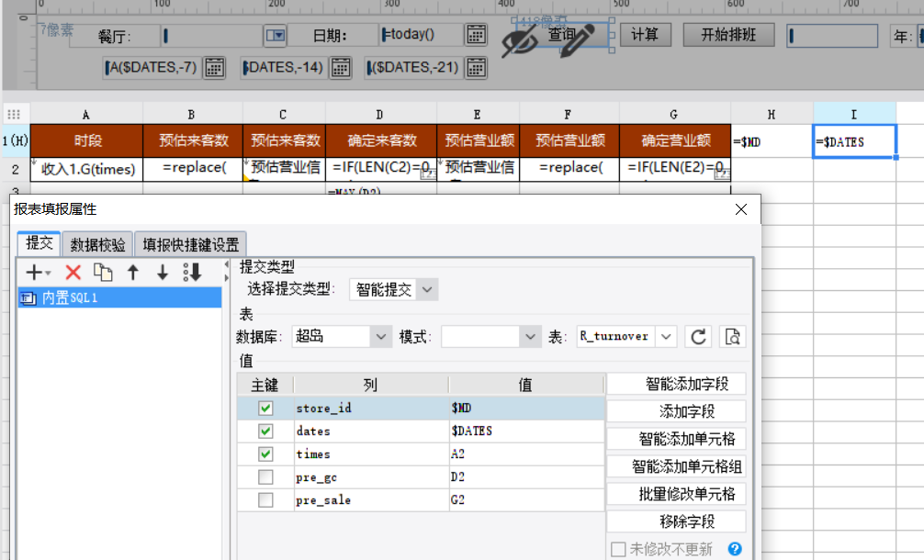
Task: Click the blue help question mark icon
Action: click(734, 549)
